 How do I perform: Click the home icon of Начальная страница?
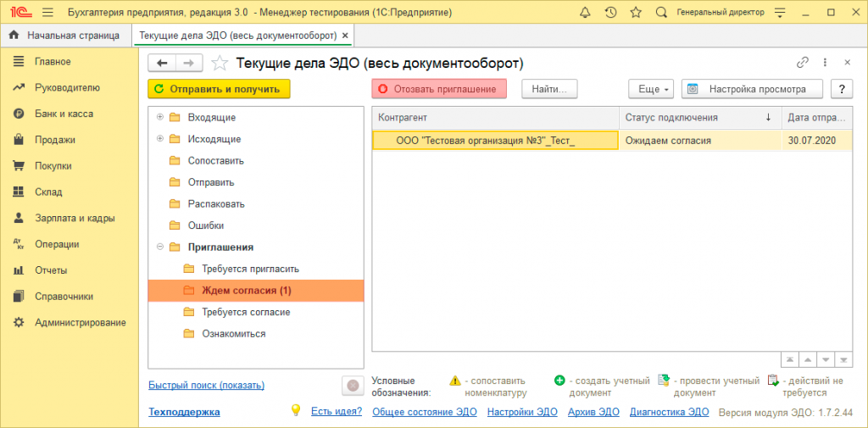coord(15,36)
